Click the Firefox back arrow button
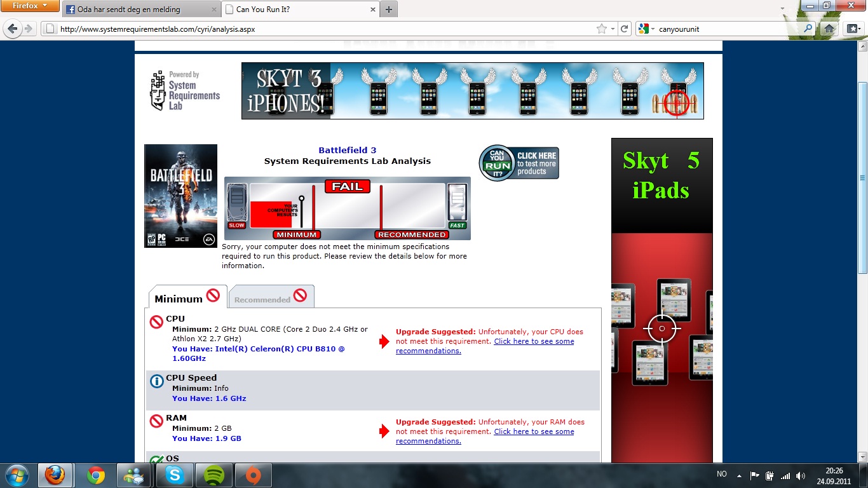 point(13,29)
